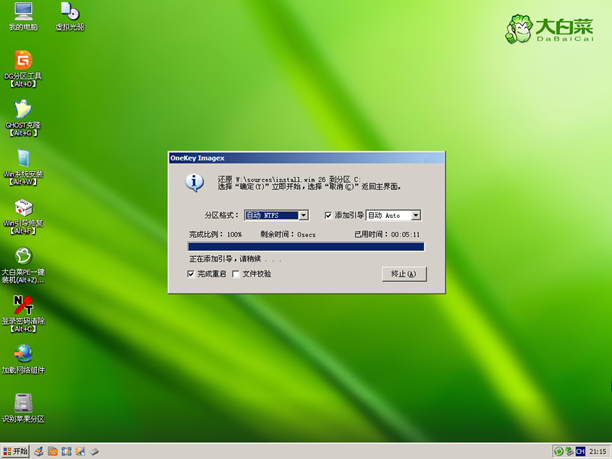Screen dimensions: 612x459
Task: Open the 虚拟光驱 virtual drive icon
Action: (x=69, y=13)
